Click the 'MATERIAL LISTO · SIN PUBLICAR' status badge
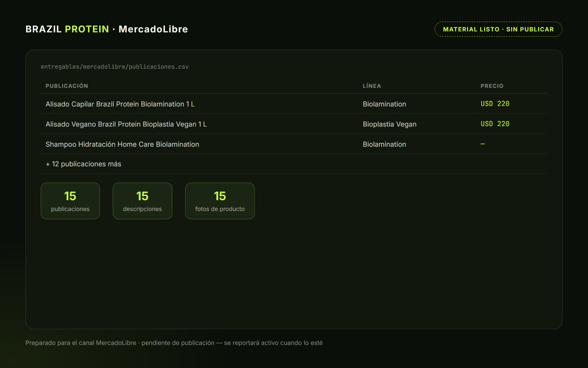Screen dimensions: 588x368 pyautogui.click(x=498, y=29)
